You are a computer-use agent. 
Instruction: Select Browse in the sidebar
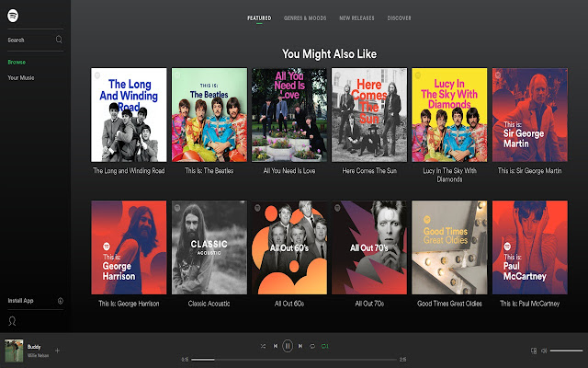[x=17, y=63]
